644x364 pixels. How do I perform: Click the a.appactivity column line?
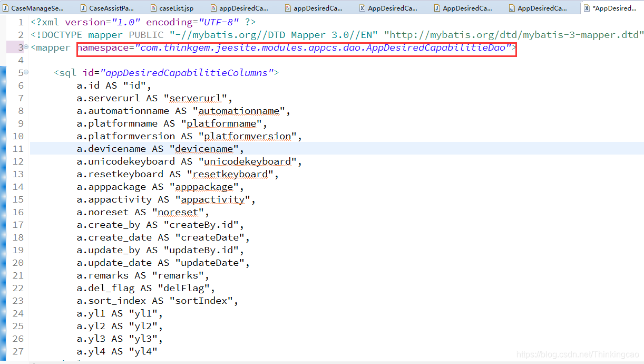pos(166,199)
